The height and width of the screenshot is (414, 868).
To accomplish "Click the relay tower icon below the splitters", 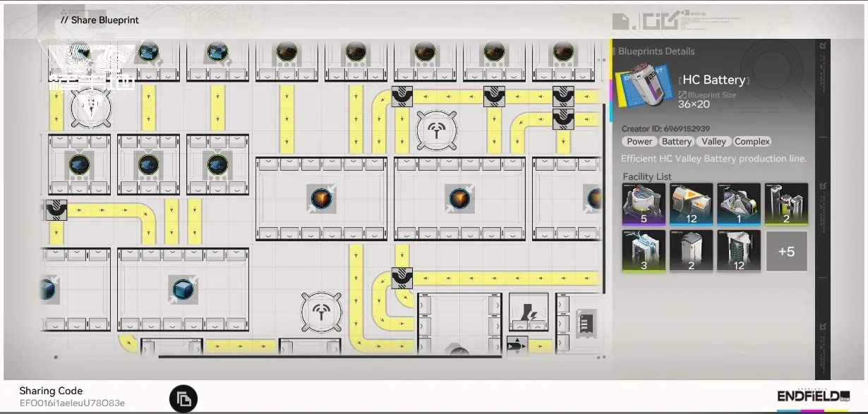I will (x=437, y=130).
